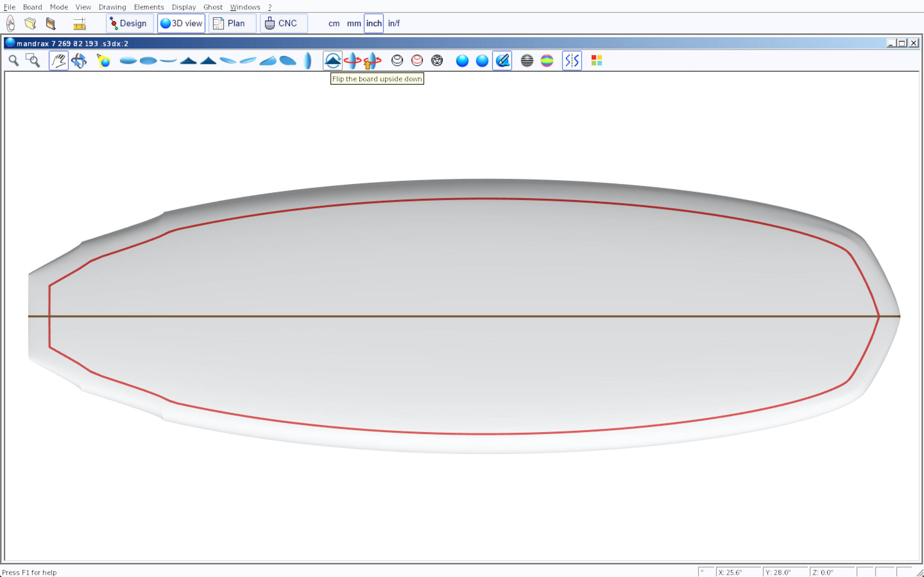The width and height of the screenshot is (924, 577).
Task: Switch units to cm
Action: (334, 24)
